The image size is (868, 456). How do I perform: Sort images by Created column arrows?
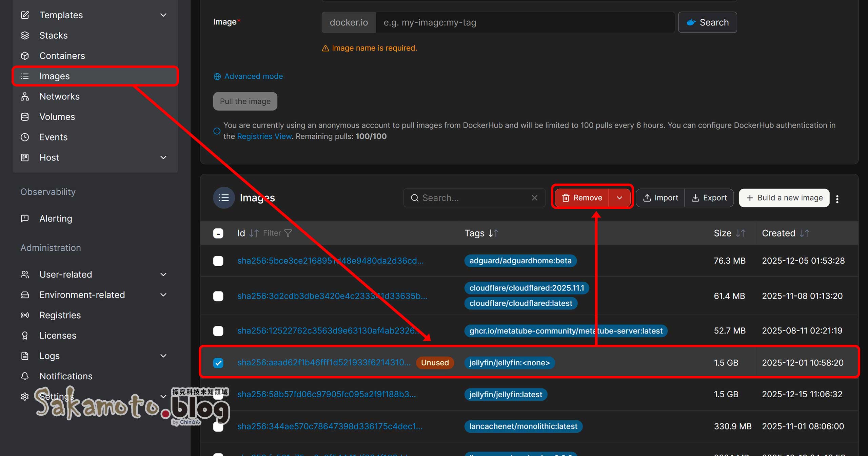(805, 233)
